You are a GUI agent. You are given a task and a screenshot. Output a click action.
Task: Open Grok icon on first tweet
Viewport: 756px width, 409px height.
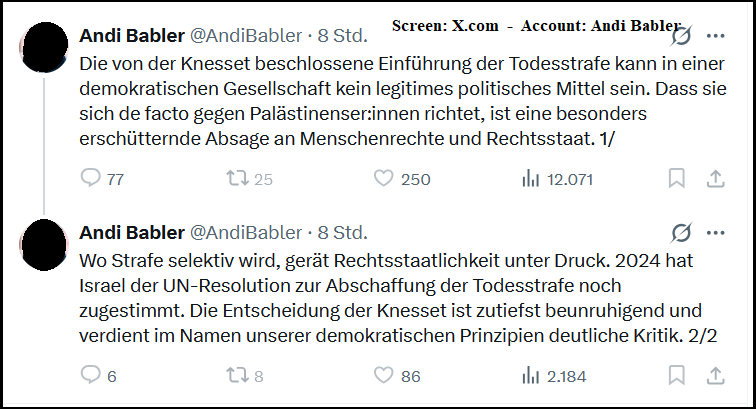pos(681,36)
